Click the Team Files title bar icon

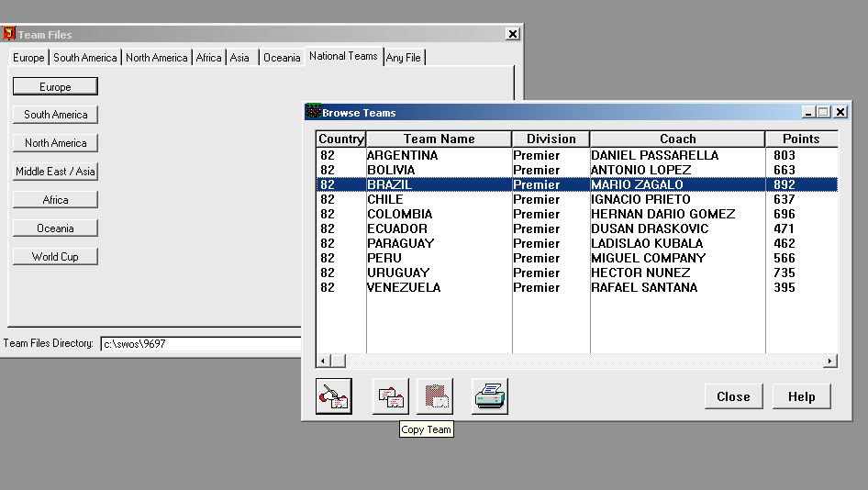pos(9,34)
